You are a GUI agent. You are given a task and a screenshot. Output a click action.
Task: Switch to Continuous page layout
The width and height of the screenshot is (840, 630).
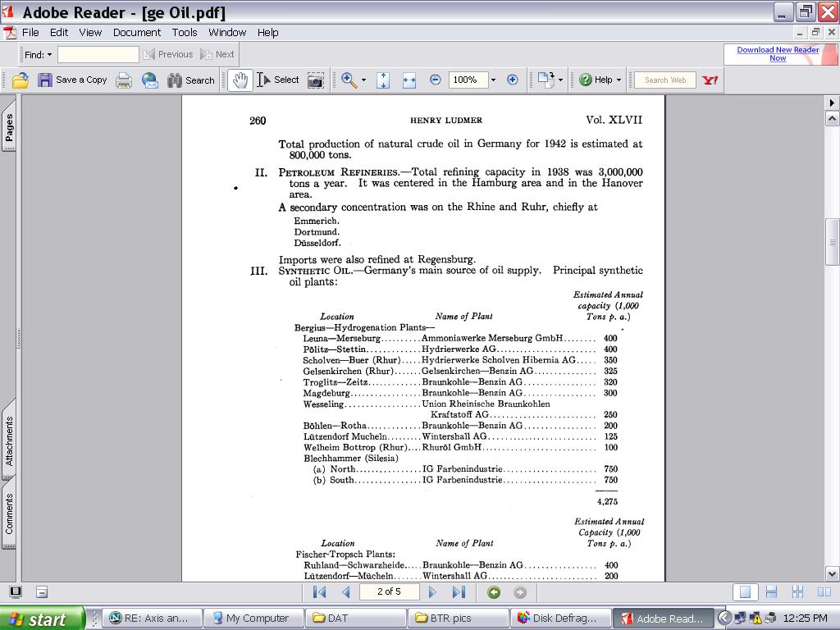tap(771, 592)
